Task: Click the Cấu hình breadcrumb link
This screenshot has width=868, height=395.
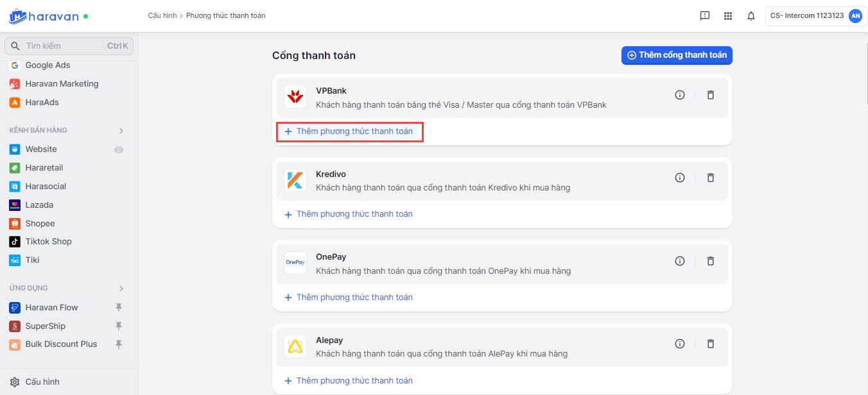Action: tap(162, 15)
